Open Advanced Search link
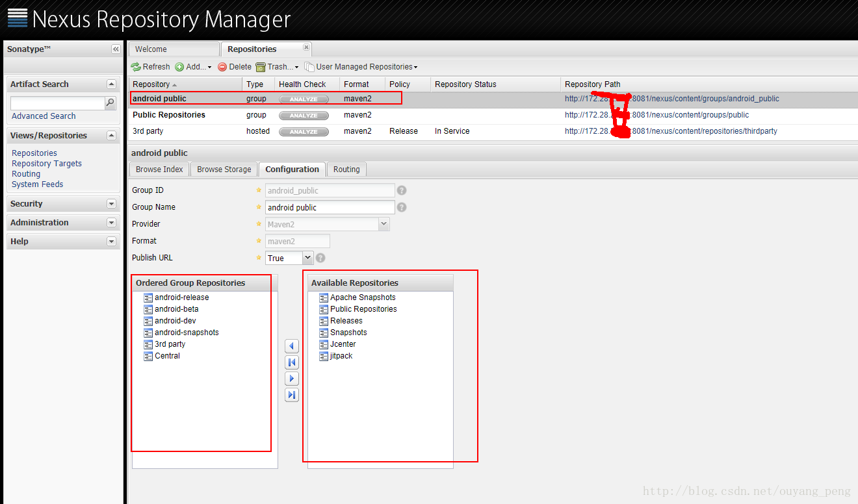Viewport: 858px width, 504px height. coord(44,116)
